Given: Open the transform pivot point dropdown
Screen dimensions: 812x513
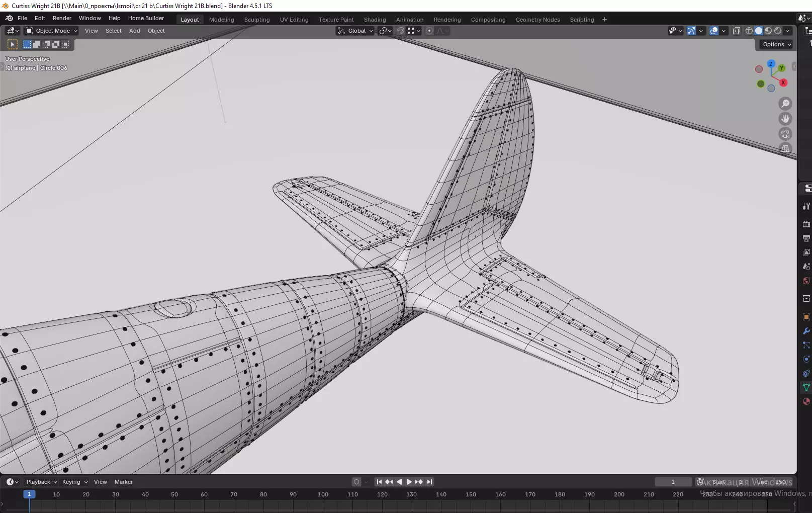Looking at the screenshot, I should click(x=386, y=31).
